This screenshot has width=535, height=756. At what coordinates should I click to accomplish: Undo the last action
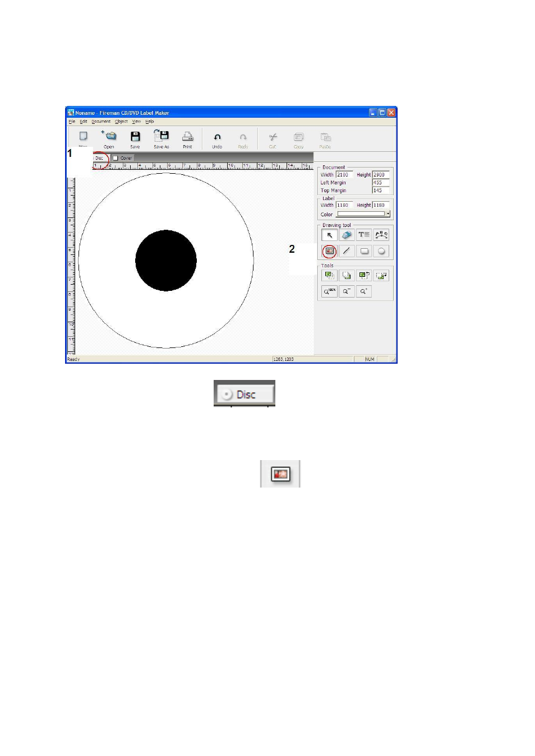217,137
